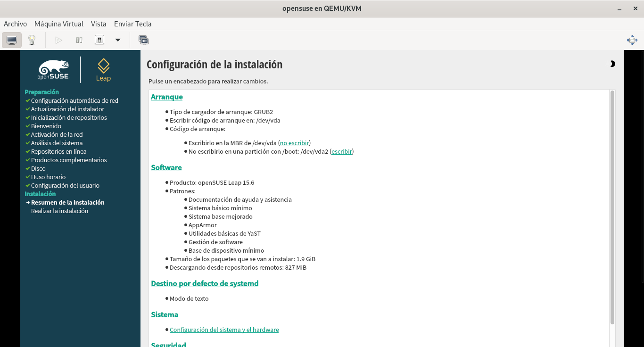Click the Leap logo icon

103,70
